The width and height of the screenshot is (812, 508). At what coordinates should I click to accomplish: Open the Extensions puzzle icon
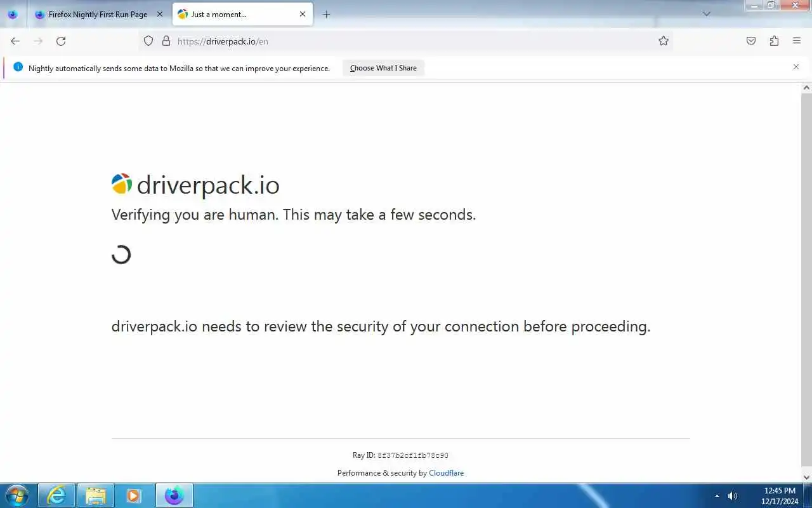point(774,41)
